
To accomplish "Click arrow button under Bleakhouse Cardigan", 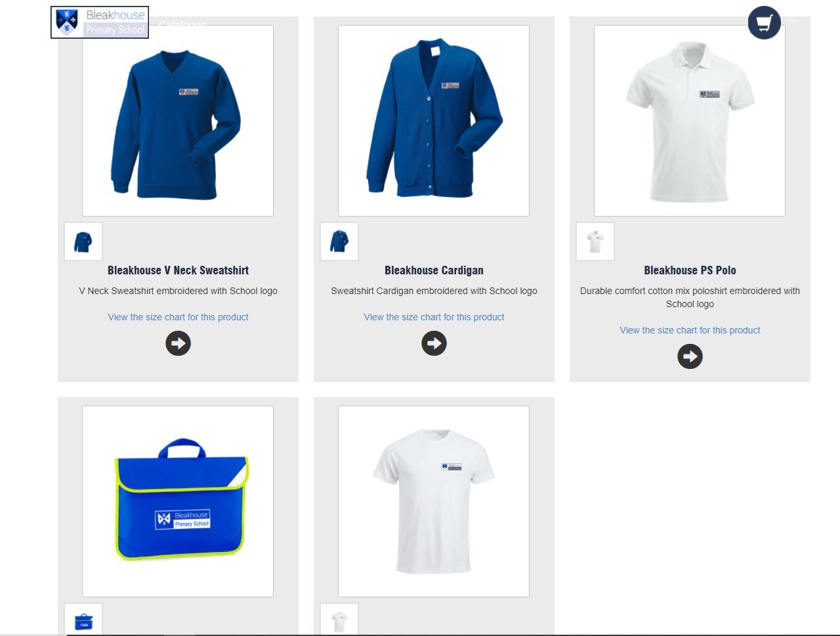I will coord(434,343).
